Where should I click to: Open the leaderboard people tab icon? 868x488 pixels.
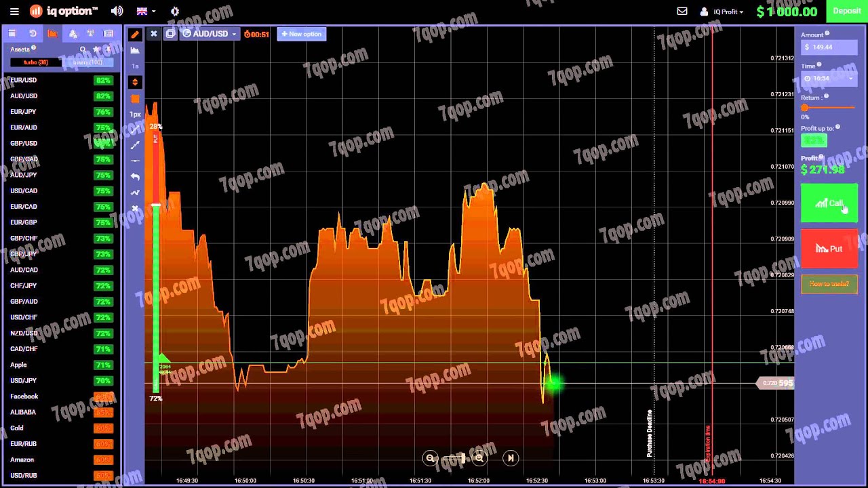coord(73,33)
